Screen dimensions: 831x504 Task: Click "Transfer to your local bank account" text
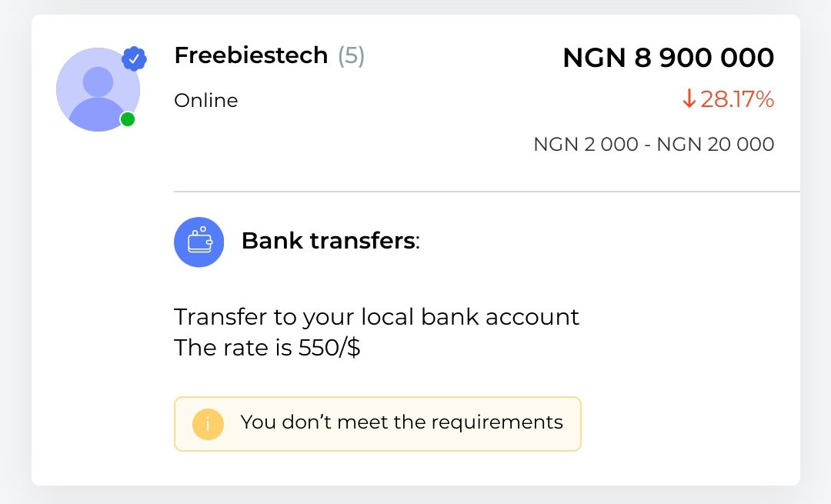coord(376,316)
